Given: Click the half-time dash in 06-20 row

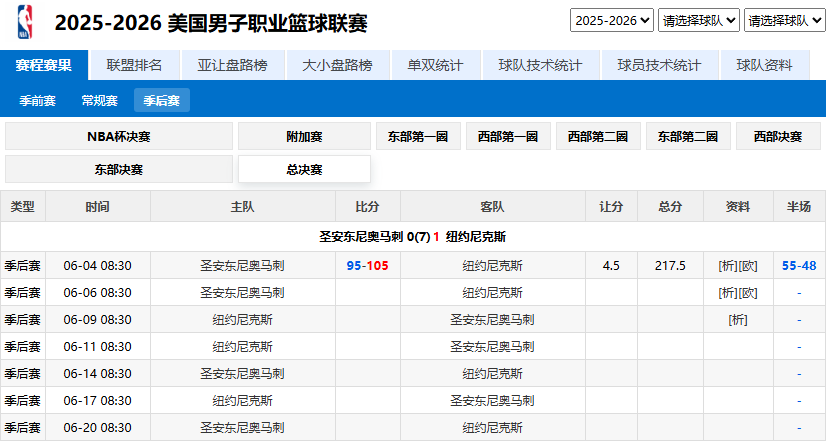Looking at the screenshot, I should (799, 428).
